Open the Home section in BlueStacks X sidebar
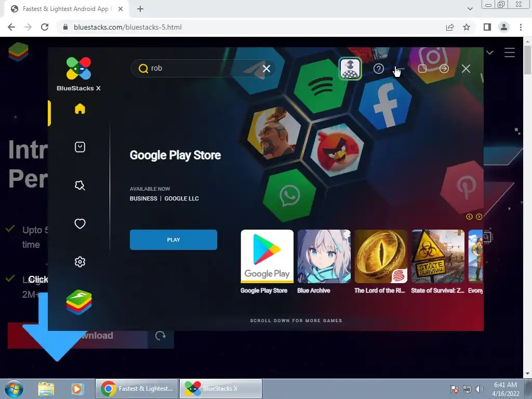Image resolution: width=532 pixels, height=399 pixels. point(79,109)
